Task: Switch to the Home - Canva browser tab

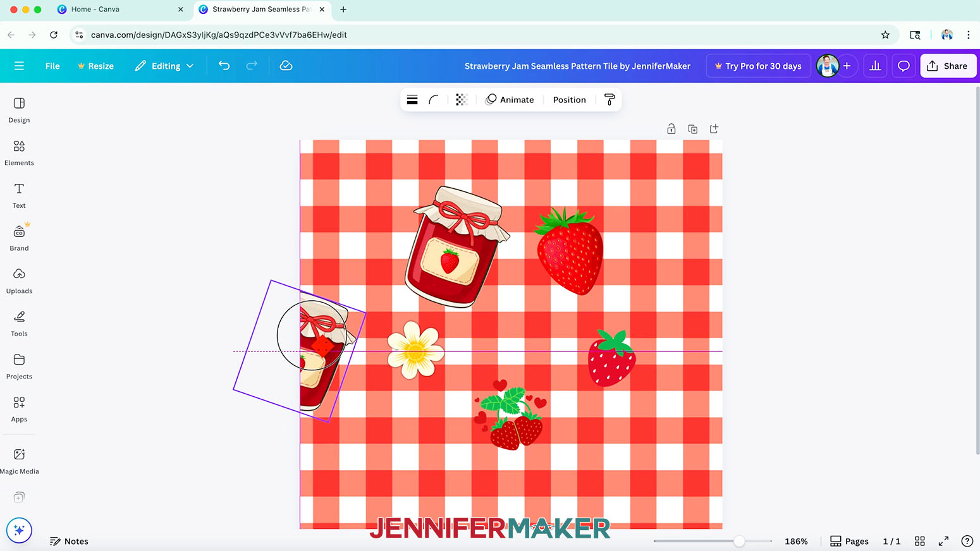Action: [120, 9]
